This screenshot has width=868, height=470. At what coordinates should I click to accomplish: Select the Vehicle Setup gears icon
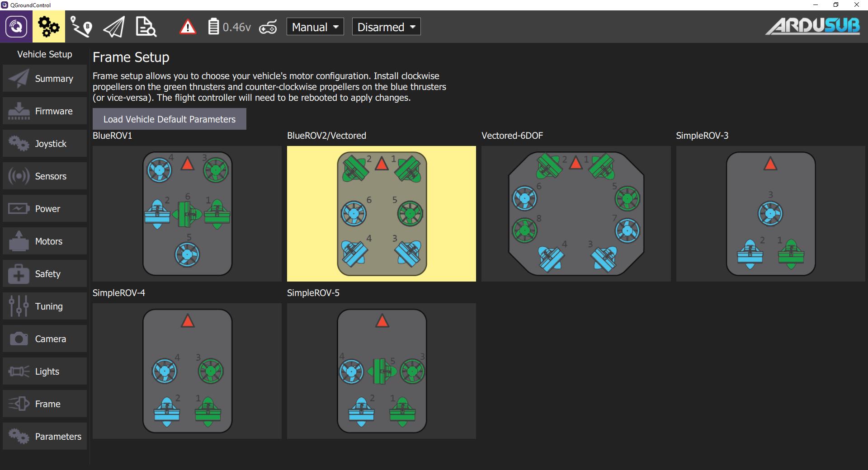pyautogui.click(x=49, y=27)
